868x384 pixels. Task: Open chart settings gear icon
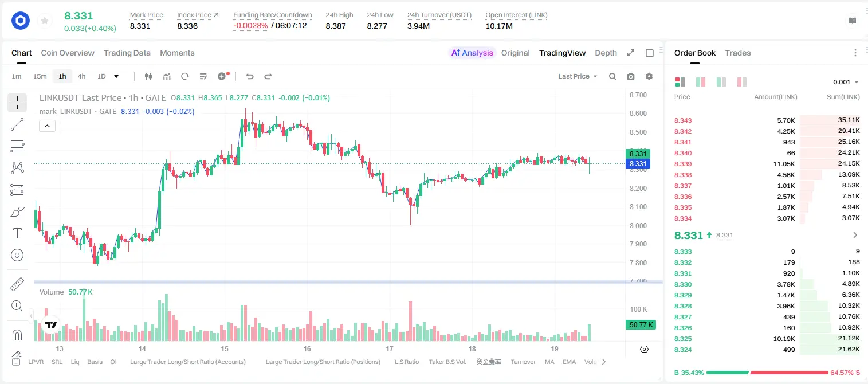coord(649,76)
